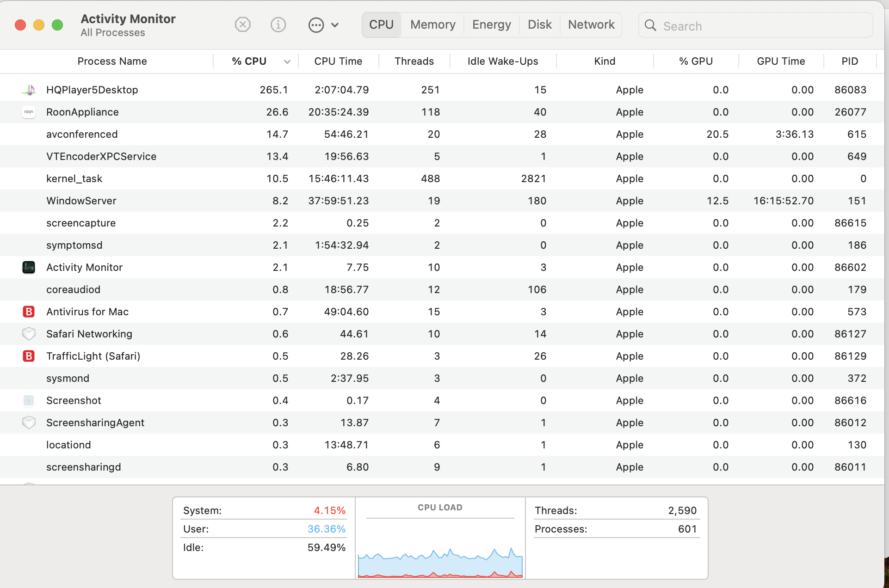Select the screensharingd process name
Image resolution: width=889 pixels, height=588 pixels.
pyautogui.click(x=84, y=467)
